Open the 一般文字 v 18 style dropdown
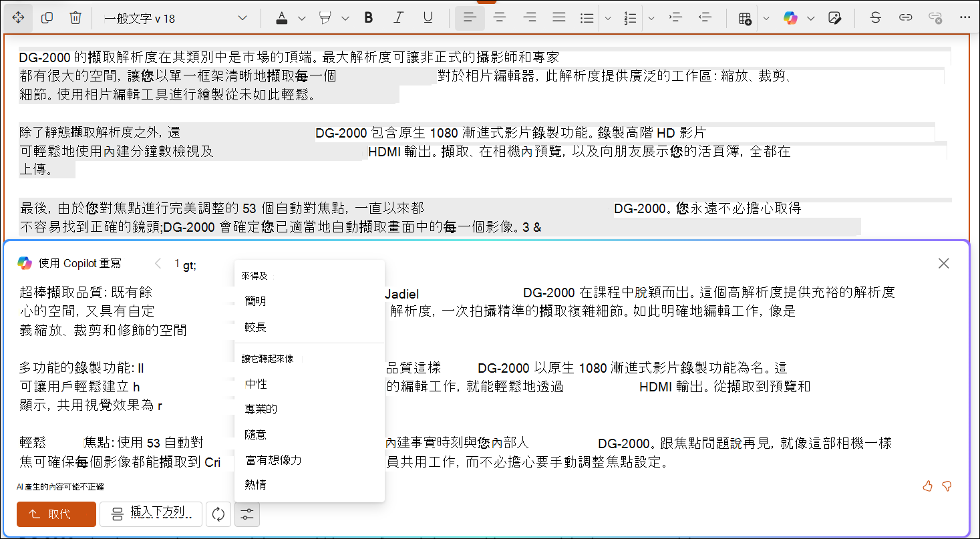The image size is (980, 539). (x=176, y=18)
